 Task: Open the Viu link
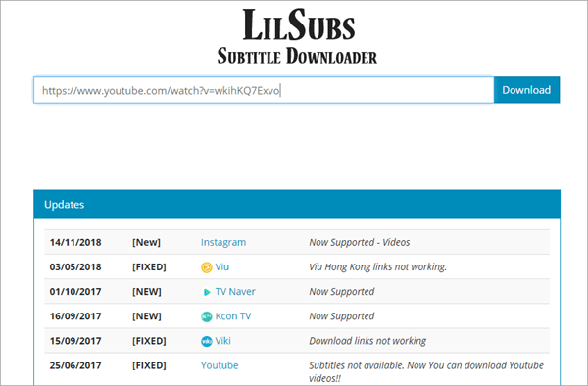point(222,267)
